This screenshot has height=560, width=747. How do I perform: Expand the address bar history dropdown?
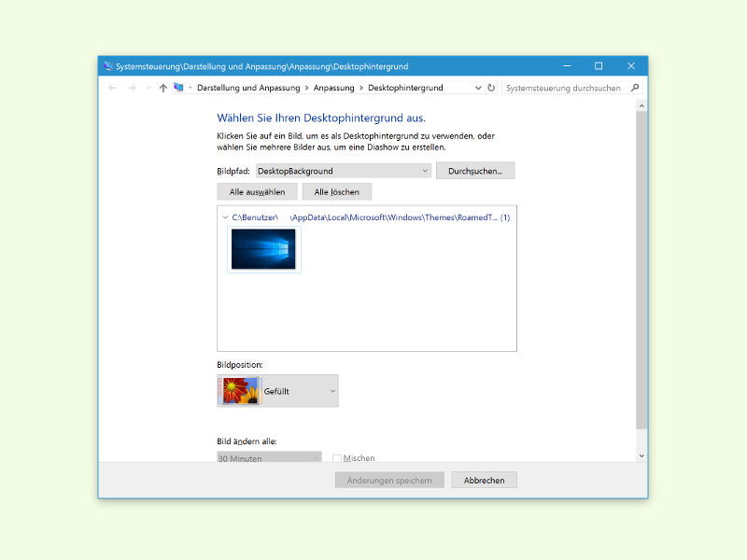[478, 88]
